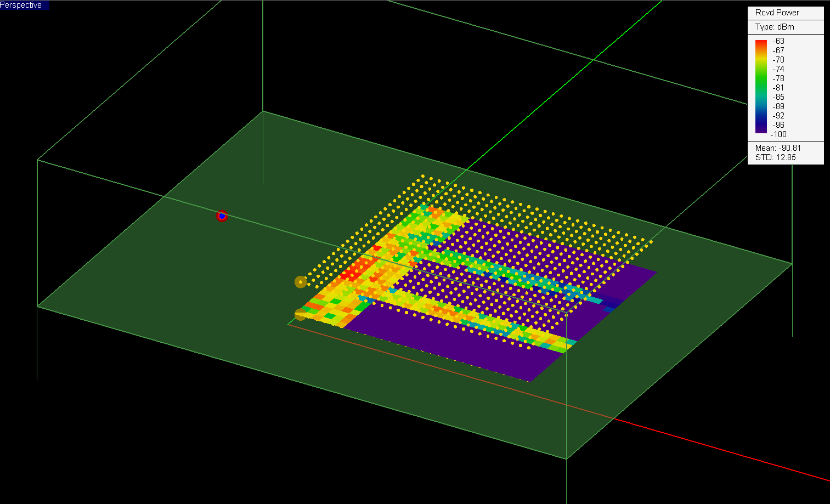Click the -70 legend value
Image resolution: width=830 pixels, height=504 pixels.
tap(778, 60)
